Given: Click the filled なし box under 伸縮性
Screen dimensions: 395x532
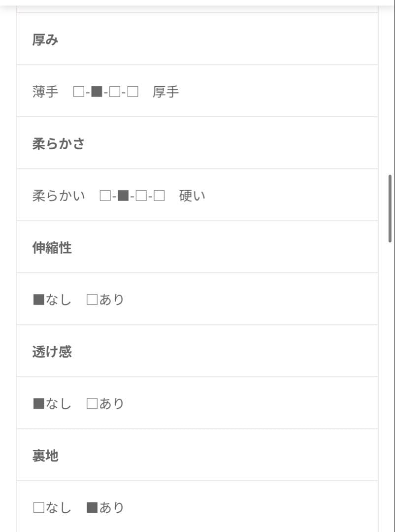Looking at the screenshot, I should click(38, 299).
